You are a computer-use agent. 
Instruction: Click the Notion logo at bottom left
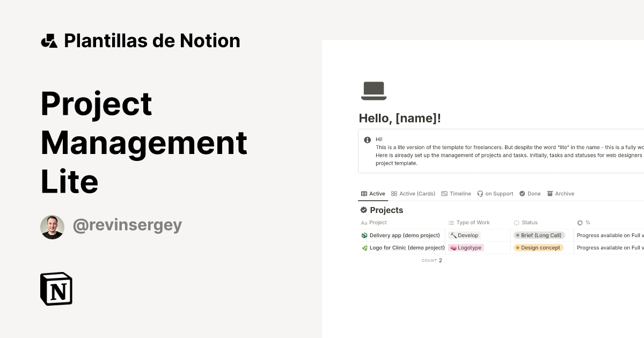pos(55,289)
